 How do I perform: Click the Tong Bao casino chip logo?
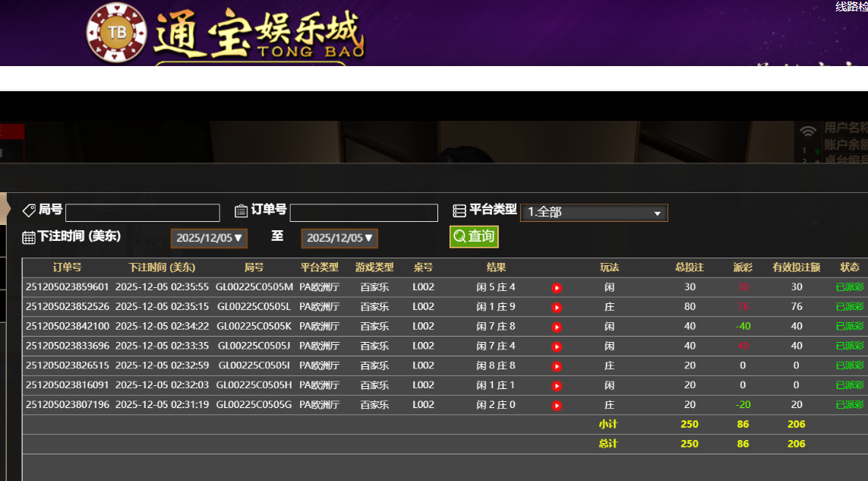(116, 33)
